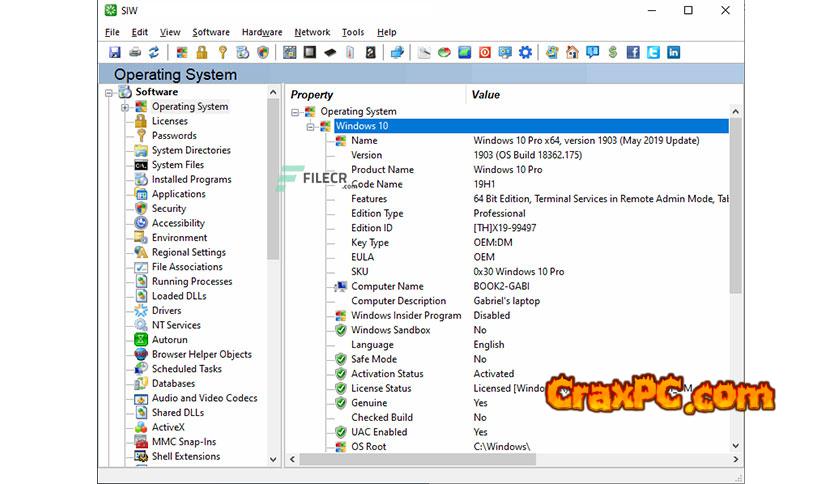The image size is (836, 484).
Task: Open Scheduled Tasks in the sidebar
Action: (x=186, y=369)
